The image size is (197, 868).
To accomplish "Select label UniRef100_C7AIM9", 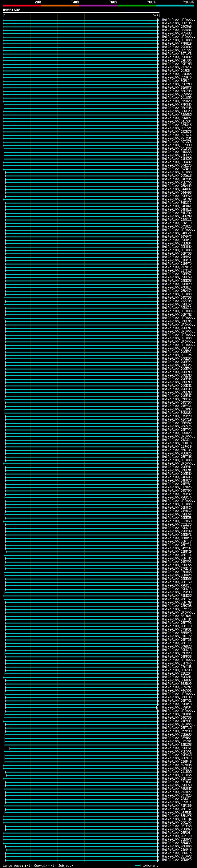I will pos(177,200).
